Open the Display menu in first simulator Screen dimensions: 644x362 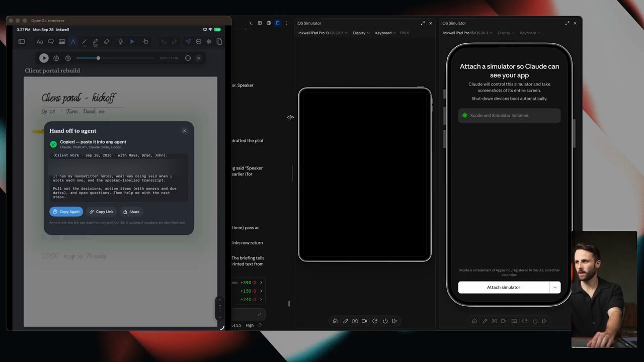(361, 33)
